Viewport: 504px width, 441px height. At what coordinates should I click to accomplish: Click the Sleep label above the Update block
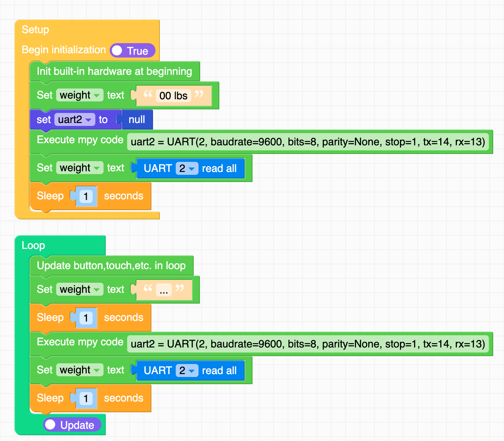[50, 398]
